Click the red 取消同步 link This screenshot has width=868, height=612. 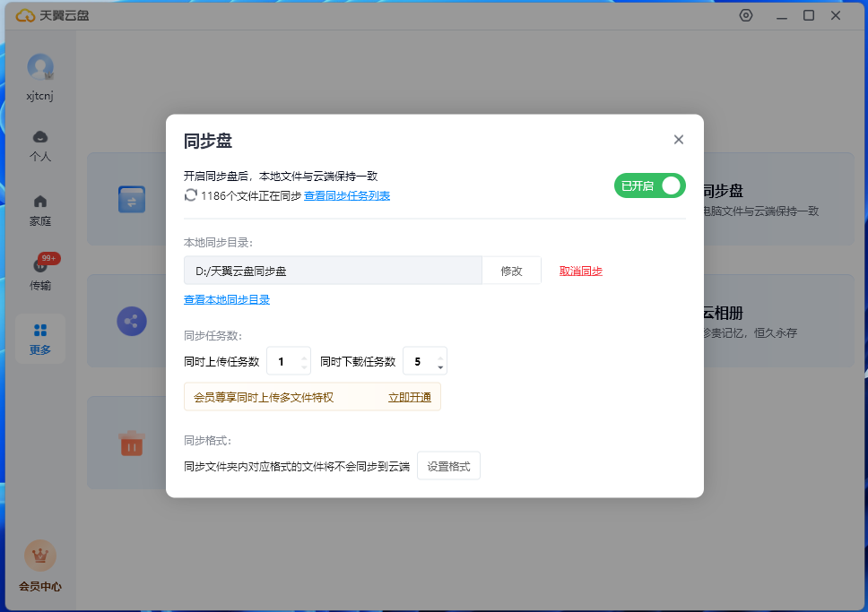click(x=581, y=272)
